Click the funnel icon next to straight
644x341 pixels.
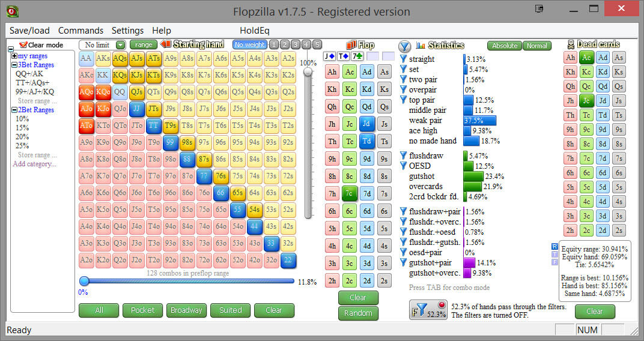(x=403, y=59)
